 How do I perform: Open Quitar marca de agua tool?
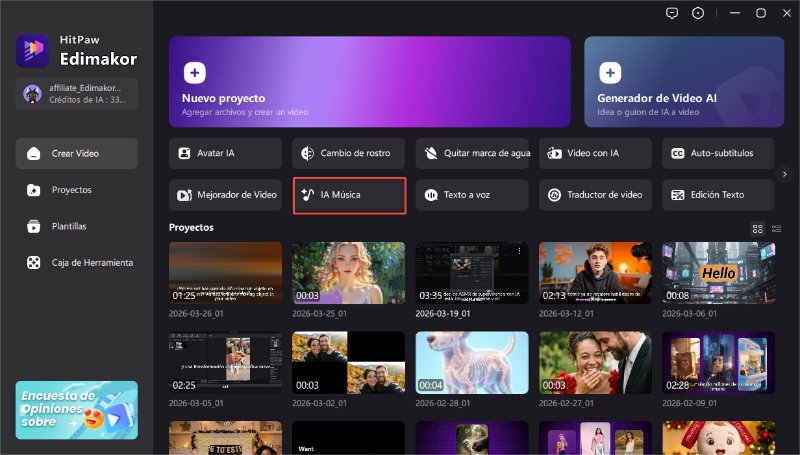(x=472, y=153)
